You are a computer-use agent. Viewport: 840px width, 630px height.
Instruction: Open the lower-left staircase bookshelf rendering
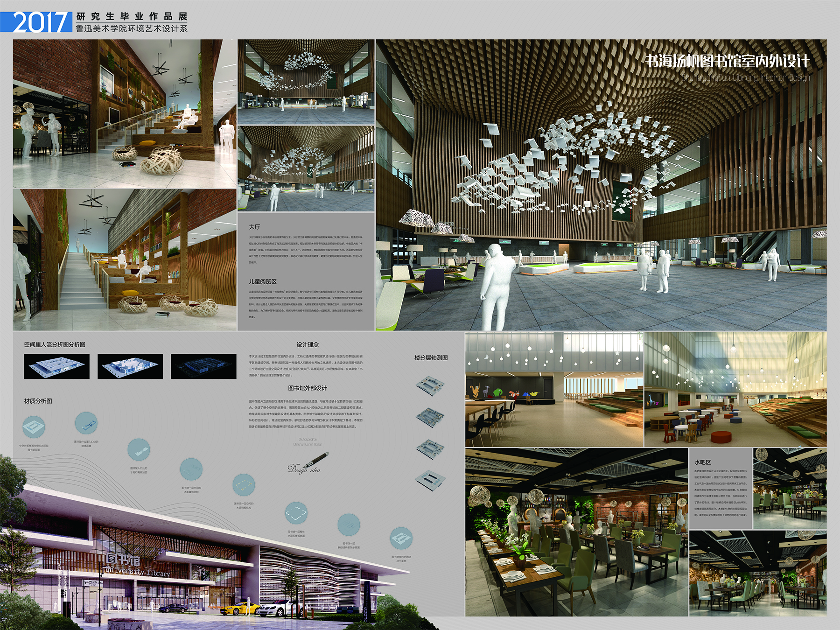125,260
